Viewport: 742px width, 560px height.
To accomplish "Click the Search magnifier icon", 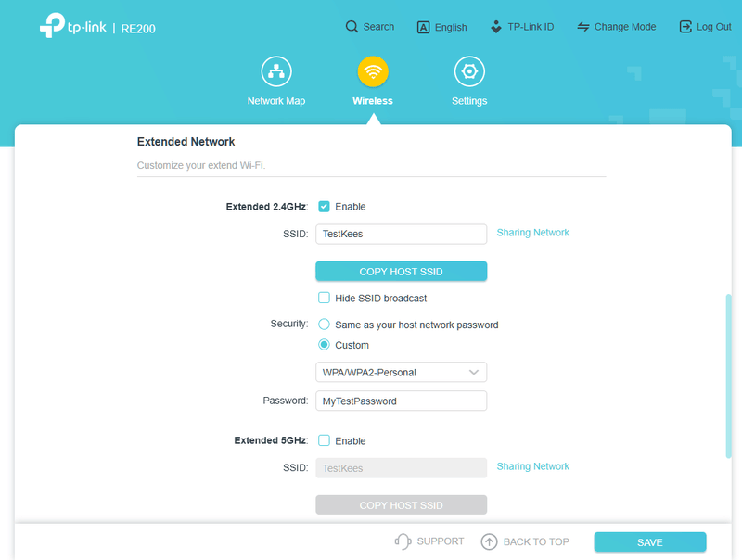I will click(x=352, y=27).
